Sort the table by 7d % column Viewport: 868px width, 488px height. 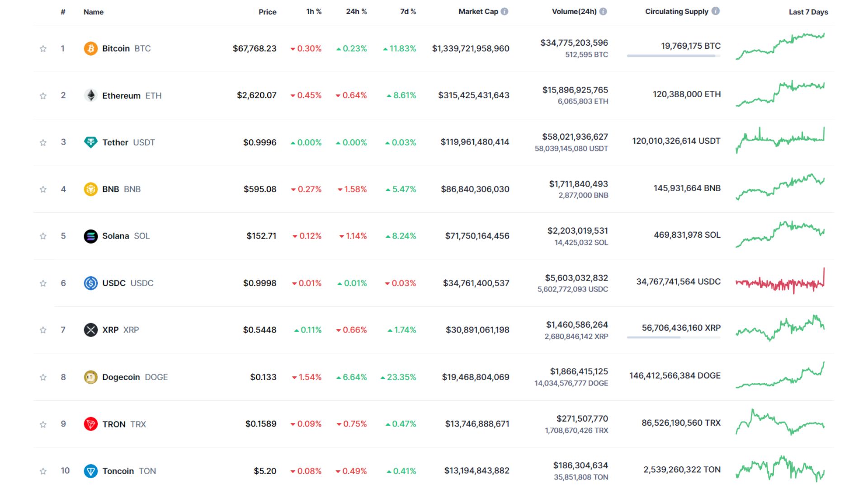coord(406,12)
